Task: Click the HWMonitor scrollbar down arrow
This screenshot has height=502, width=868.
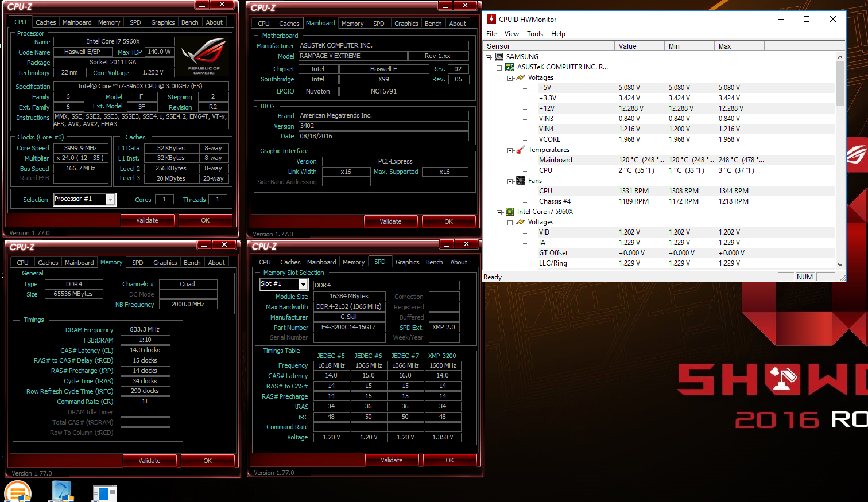Action: click(840, 264)
